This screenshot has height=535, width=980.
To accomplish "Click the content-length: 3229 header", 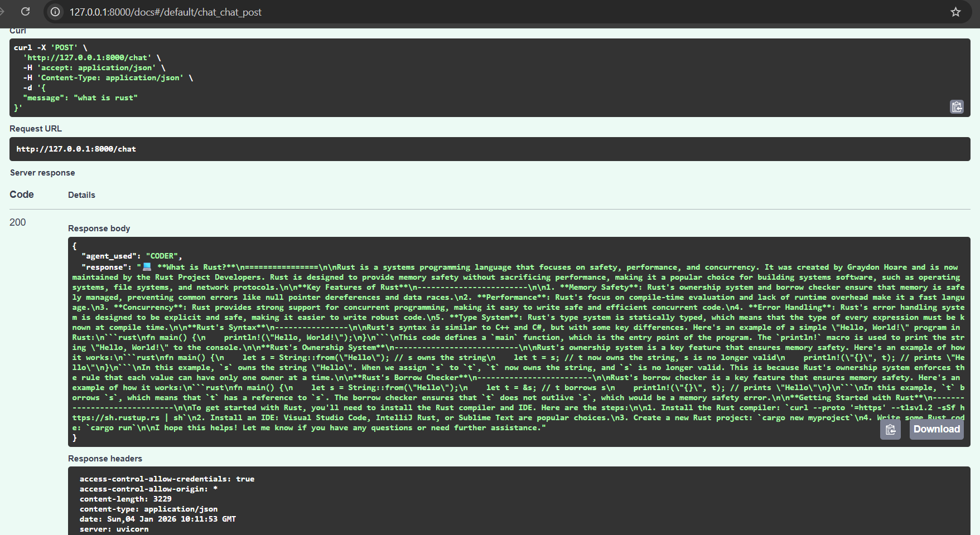I will click(125, 499).
